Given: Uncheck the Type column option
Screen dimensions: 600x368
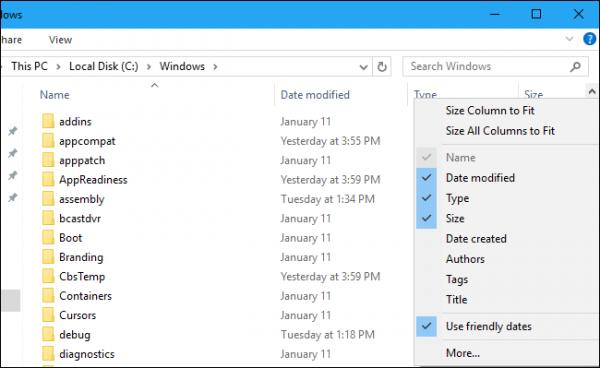Looking at the screenshot, I should pyautogui.click(x=457, y=198).
